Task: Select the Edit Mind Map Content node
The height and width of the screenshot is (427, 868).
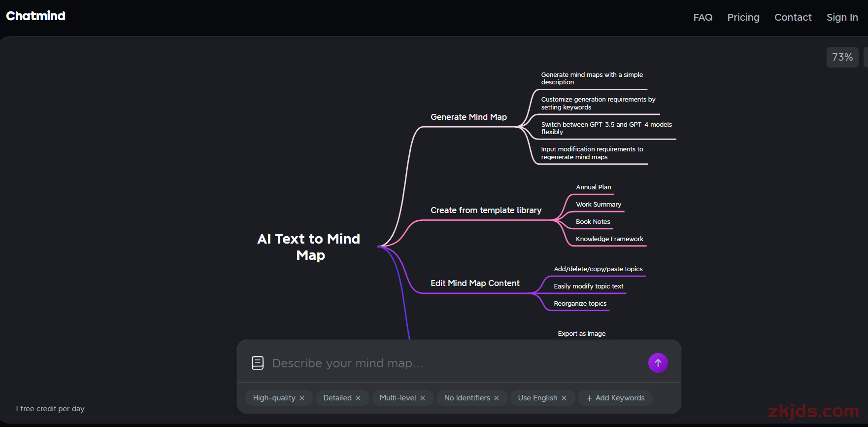Action: pyautogui.click(x=475, y=283)
